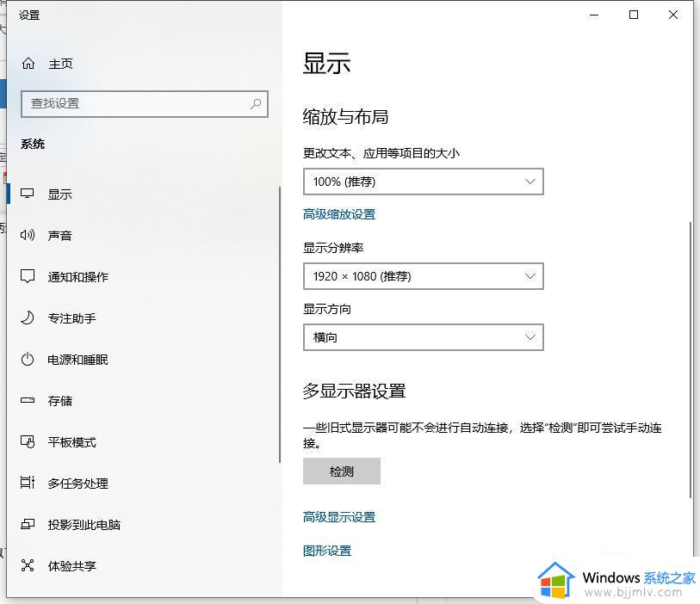The height and width of the screenshot is (604, 700).
Task: Click the tablet icon for 平板模式
Action: 28,441
